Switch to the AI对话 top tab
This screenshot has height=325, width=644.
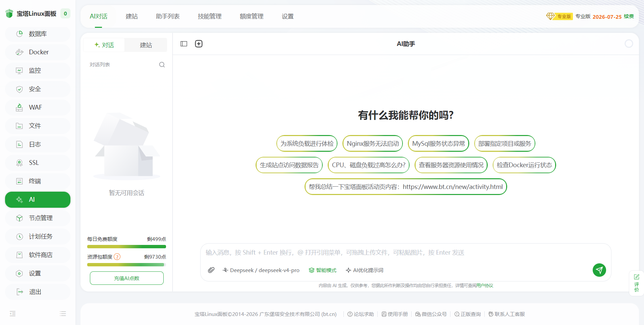(x=99, y=16)
